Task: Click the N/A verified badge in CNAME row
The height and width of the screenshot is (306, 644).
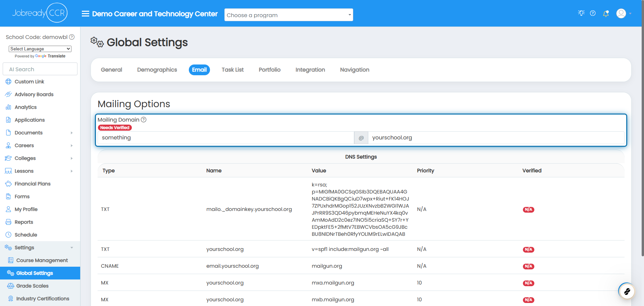Action: [x=529, y=266]
